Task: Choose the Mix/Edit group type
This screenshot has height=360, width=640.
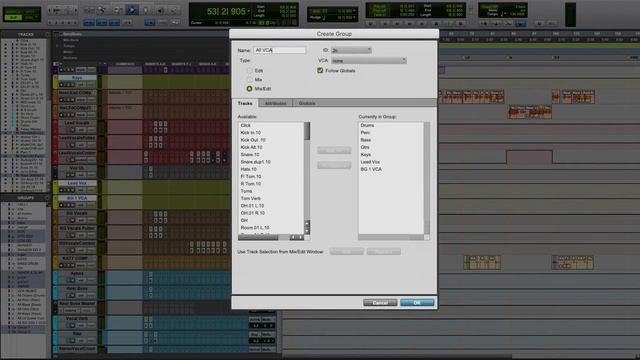Action: (x=249, y=89)
